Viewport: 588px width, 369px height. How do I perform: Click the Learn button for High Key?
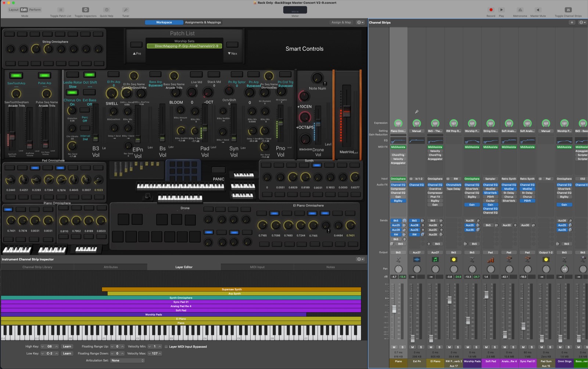coord(67,347)
